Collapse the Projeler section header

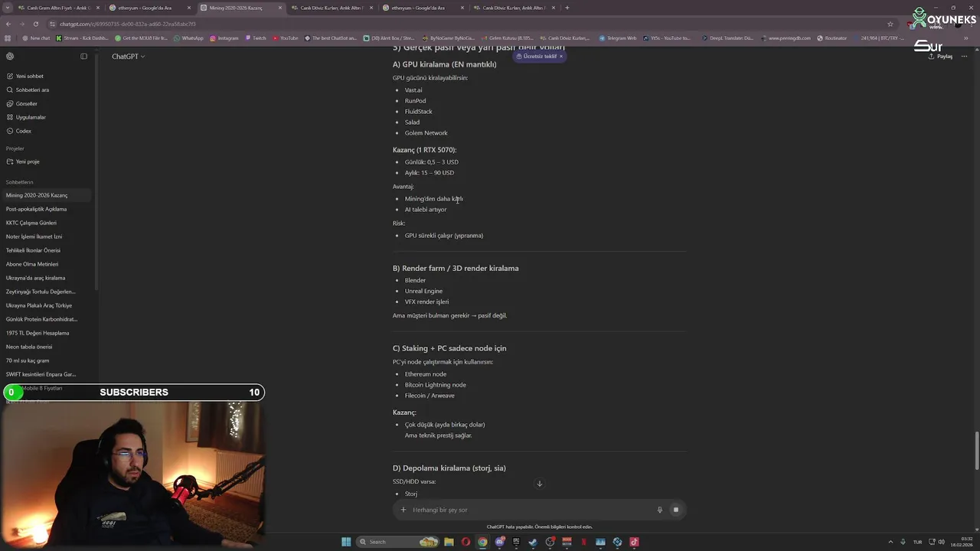coord(15,148)
